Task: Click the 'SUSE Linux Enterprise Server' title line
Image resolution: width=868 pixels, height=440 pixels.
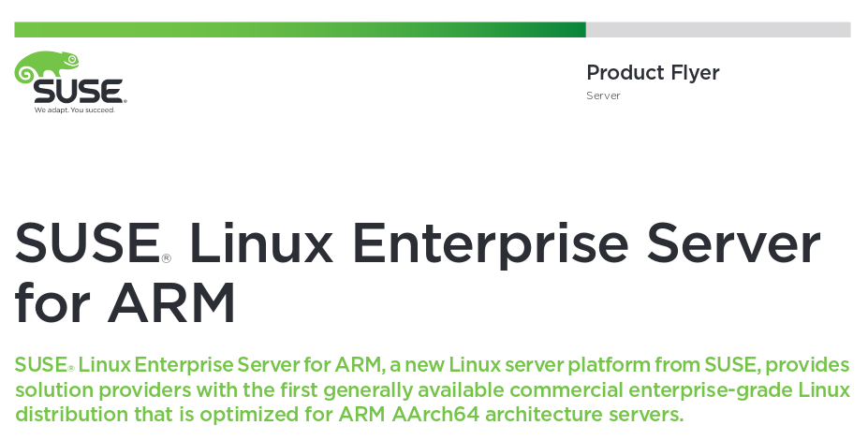Action: [418, 244]
